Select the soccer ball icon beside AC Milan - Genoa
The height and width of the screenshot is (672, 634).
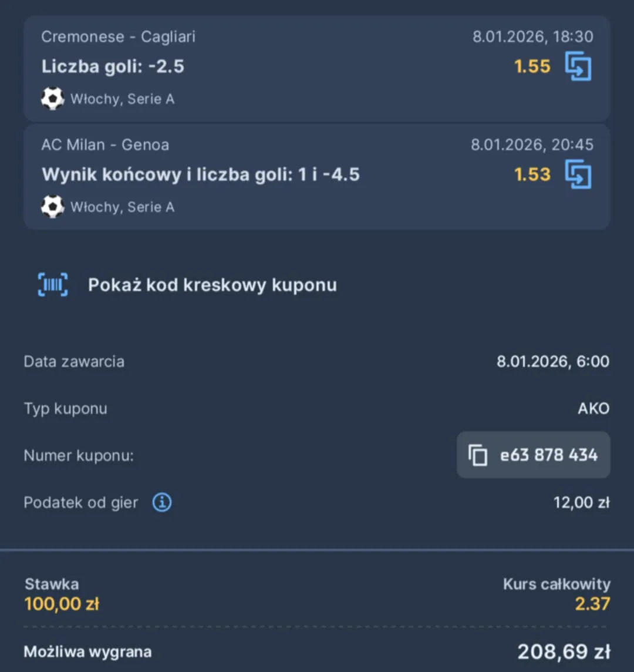(52, 207)
